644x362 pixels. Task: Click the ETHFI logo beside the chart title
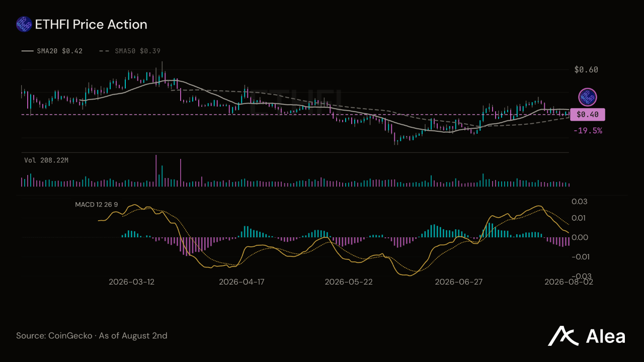(x=24, y=24)
